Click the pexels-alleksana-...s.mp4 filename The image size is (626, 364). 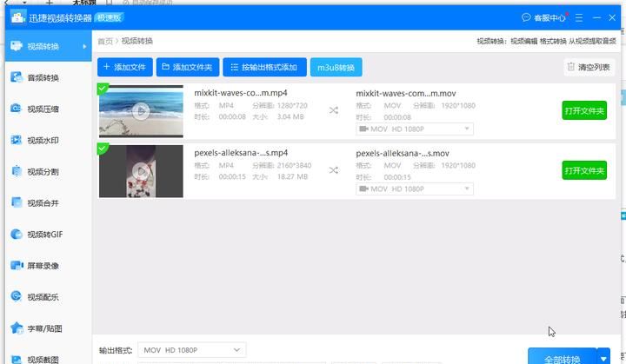[241, 153]
